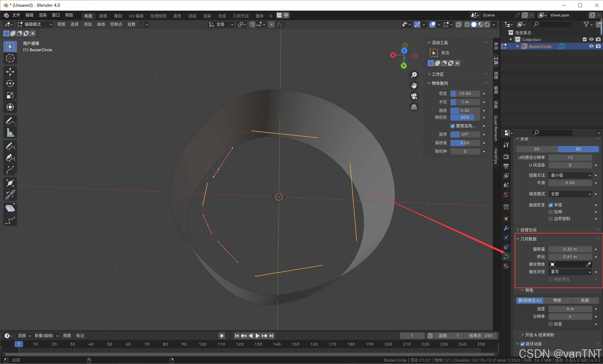Enable the Stretch curve deform checkbox
603x364 pixels.
[551, 212]
